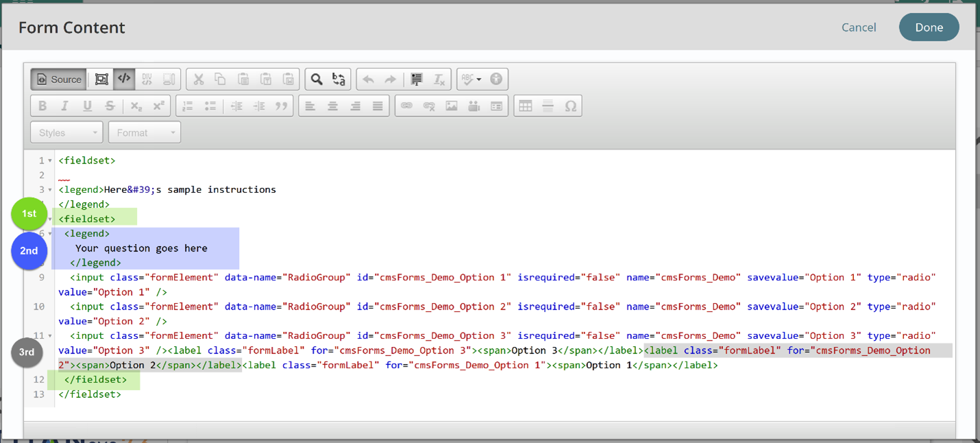Toggle Strikethrough formatting

(x=110, y=106)
